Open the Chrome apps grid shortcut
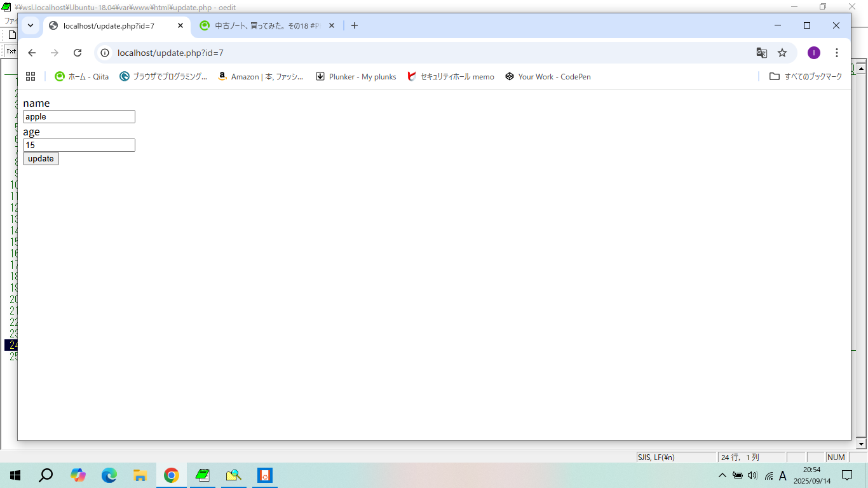This screenshot has height=488, width=868. click(31, 76)
